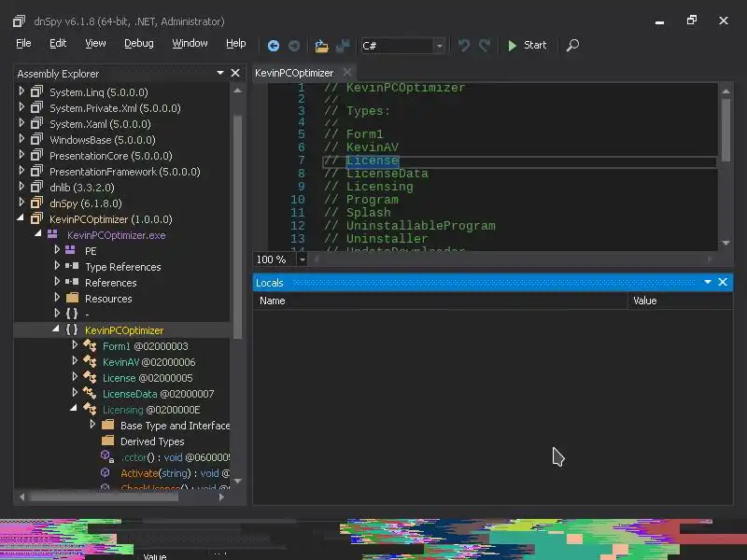The width and height of the screenshot is (747, 560).
Task: Open the View menu
Action: (95, 43)
